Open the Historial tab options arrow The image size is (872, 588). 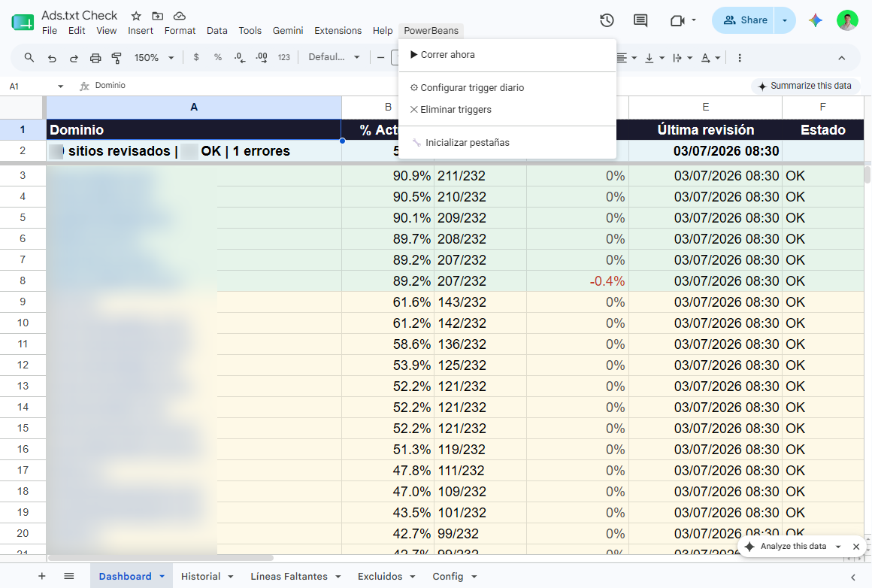pyautogui.click(x=230, y=576)
